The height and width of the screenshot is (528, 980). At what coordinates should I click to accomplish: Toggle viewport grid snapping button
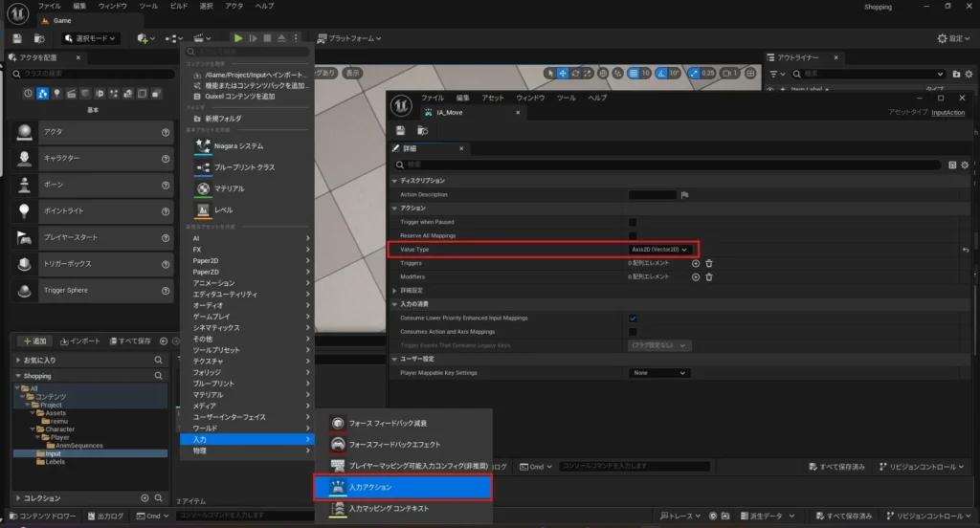pos(634,73)
